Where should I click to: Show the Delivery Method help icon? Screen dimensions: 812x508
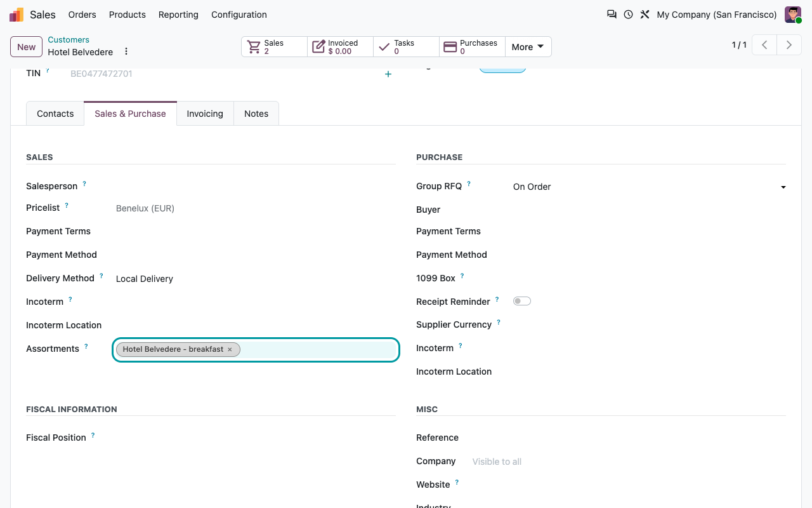click(x=101, y=276)
